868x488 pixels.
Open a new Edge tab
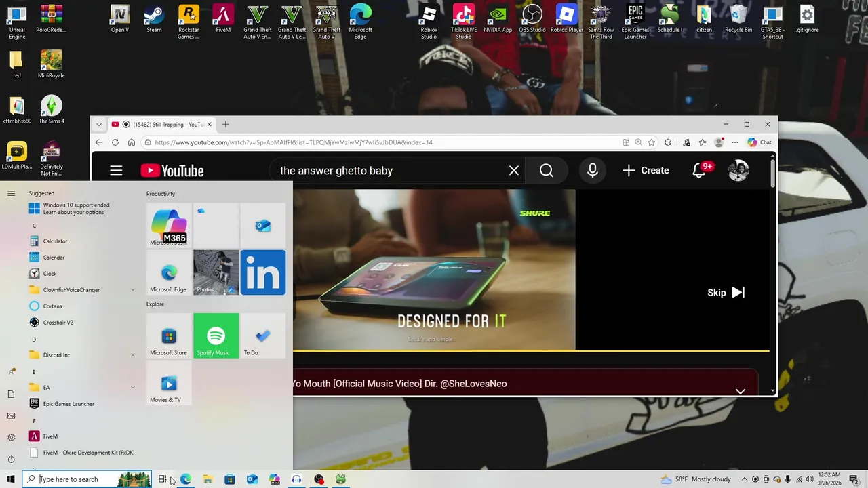[x=226, y=125]
